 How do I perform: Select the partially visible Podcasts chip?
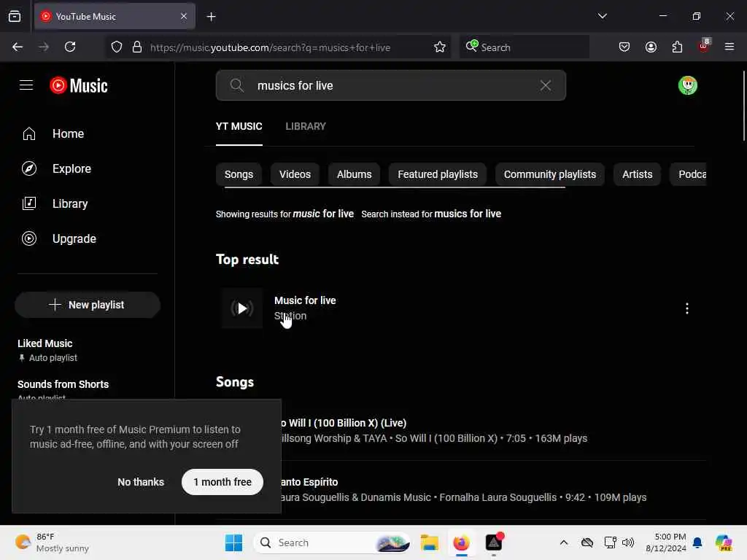(x=689, y=174)
